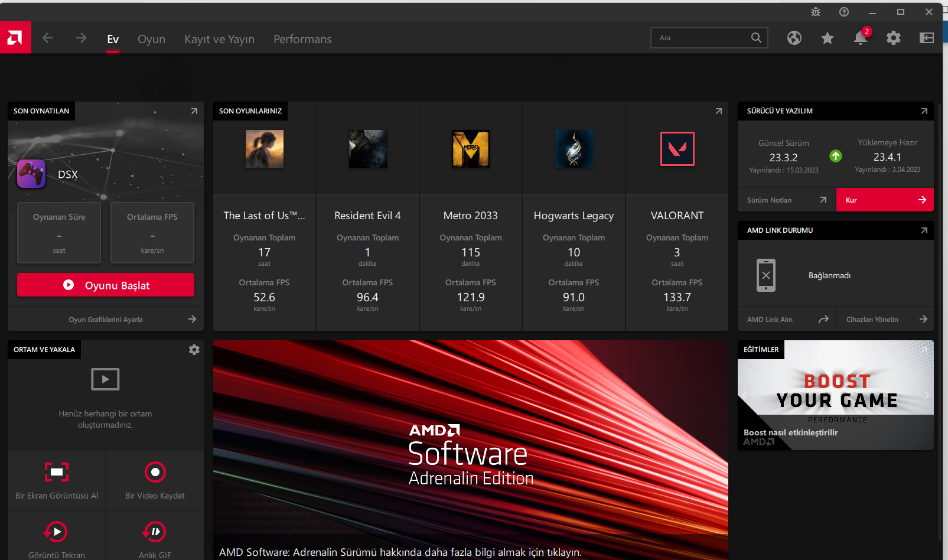This screenshot has height=560, width=948.
Task: Open the Boost Your Game tutorial
Action: point(836,395)
